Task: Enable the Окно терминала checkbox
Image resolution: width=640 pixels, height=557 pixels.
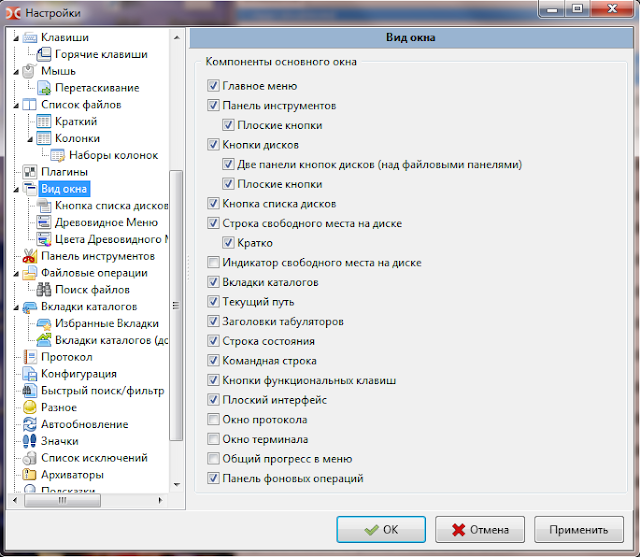Action: (213, 439)
